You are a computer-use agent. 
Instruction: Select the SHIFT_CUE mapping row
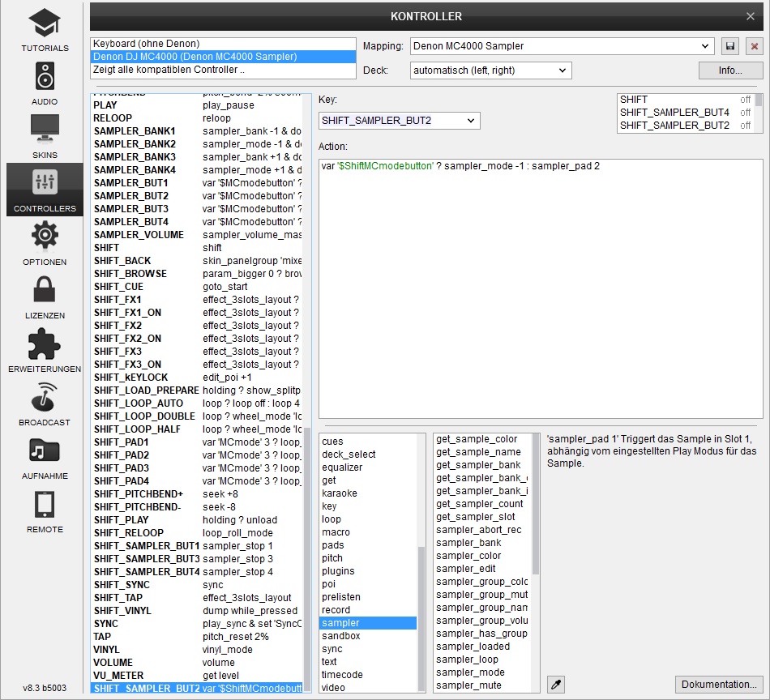click(198, 287)
